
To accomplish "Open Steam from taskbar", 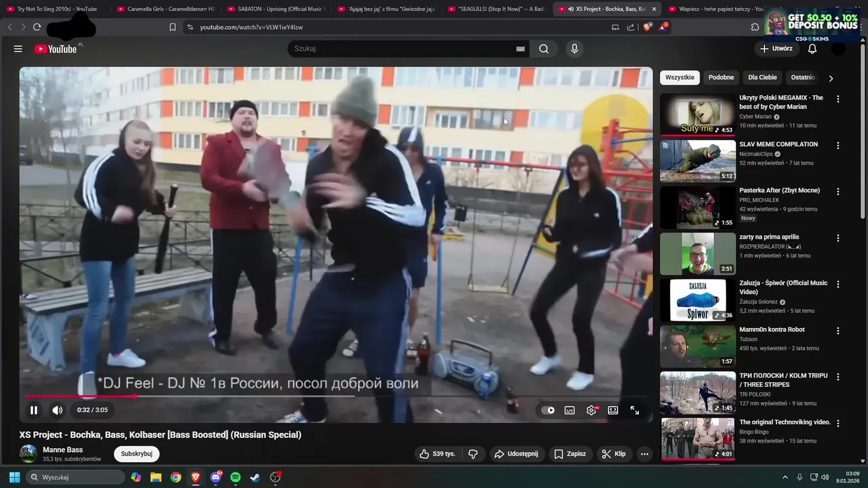I will 255,477.
